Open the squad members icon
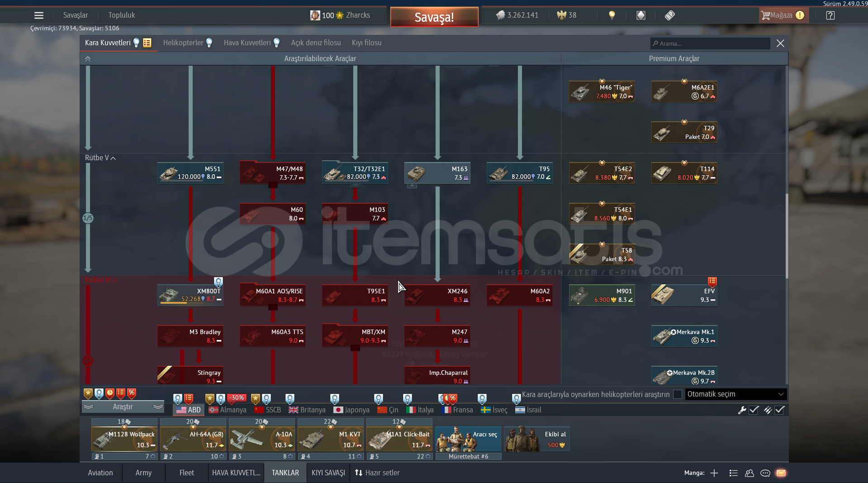Viewport: 868px width, 483px height. coord(749,473)
